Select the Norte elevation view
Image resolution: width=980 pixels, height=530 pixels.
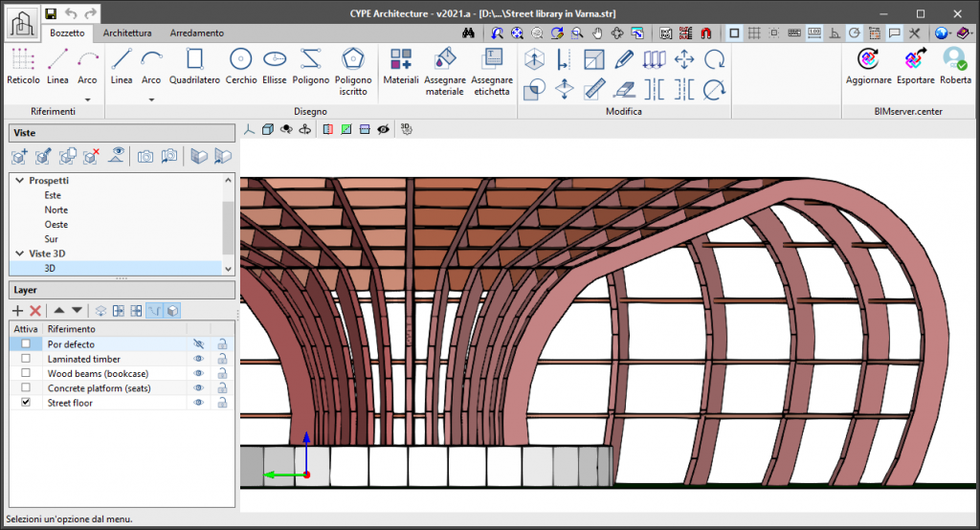click(x=56, y=210)
